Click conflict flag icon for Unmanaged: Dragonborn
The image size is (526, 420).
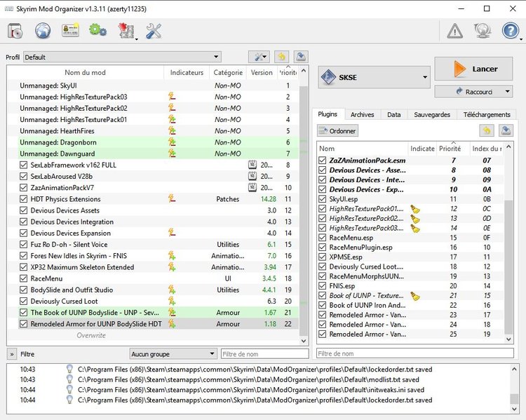click(172, 142)
